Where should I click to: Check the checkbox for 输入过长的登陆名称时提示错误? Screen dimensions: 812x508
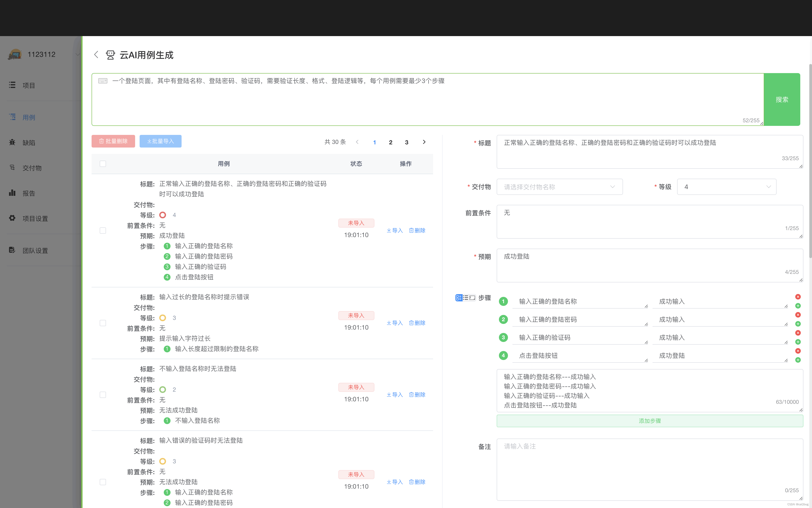pos(103,323)
